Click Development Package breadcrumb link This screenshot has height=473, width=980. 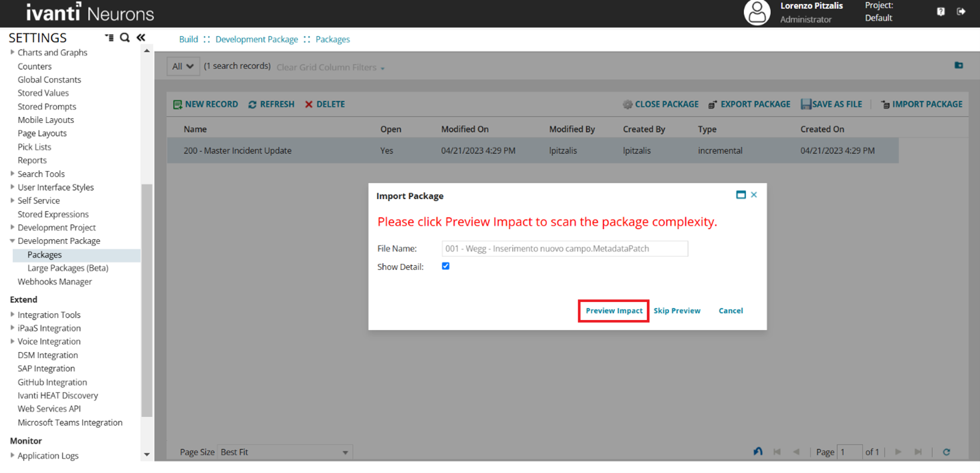pos(257,39)
